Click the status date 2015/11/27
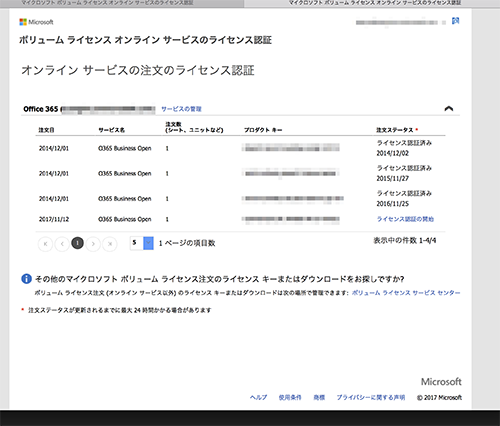The height and width of the screenshot is (426, 500). (393, 179)
